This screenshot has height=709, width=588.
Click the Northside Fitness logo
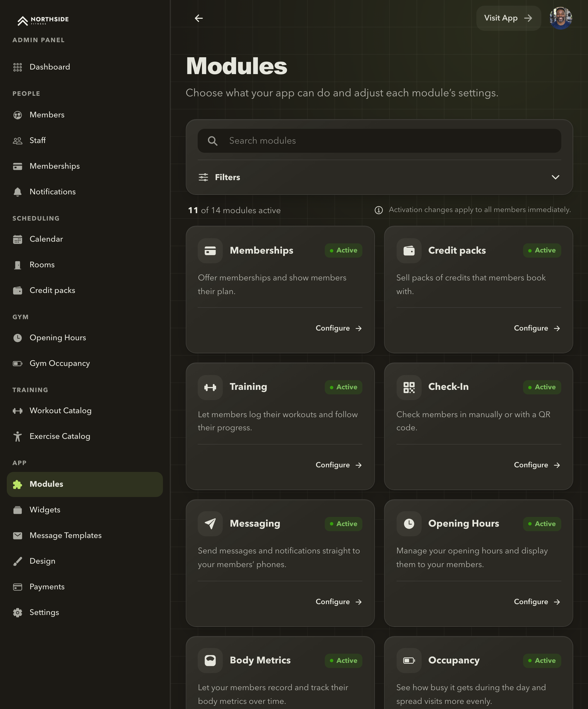[x=43, y=20]
